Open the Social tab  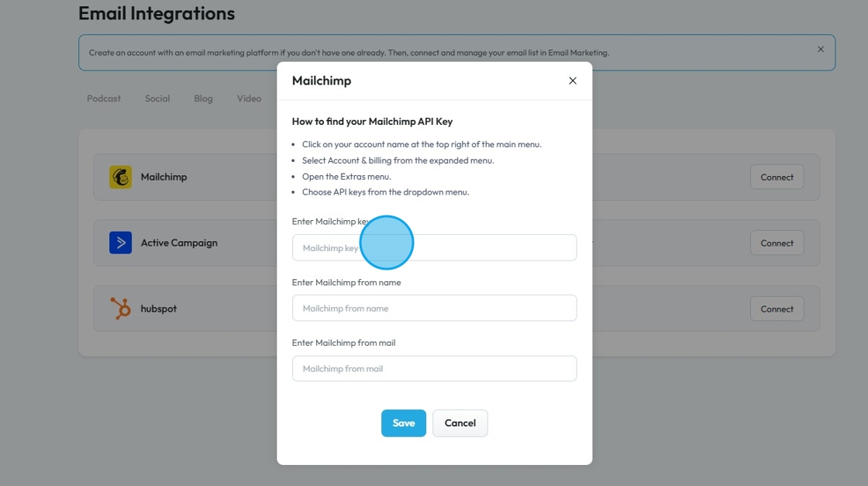click(x=157, y=98)
